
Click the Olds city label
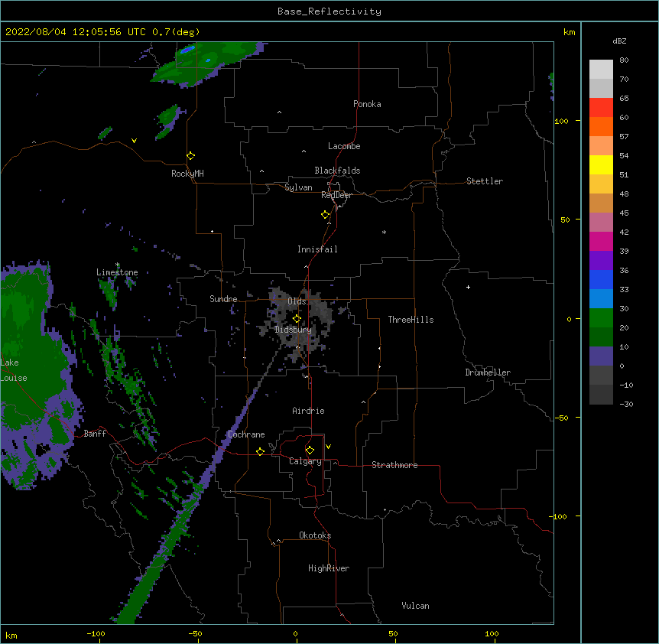pyautogui.click(x=297, y=301)
